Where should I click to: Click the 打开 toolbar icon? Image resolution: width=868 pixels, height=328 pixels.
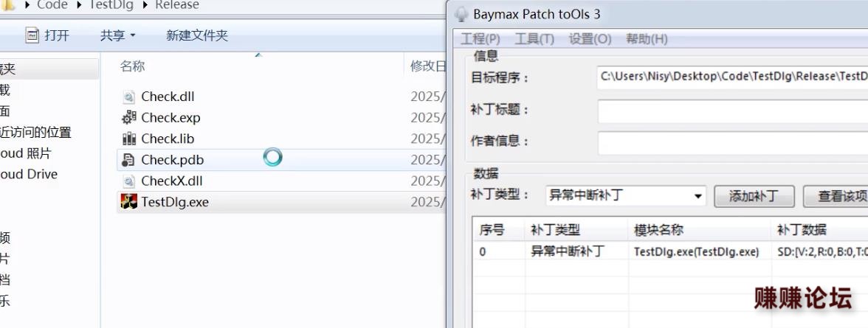32,35
